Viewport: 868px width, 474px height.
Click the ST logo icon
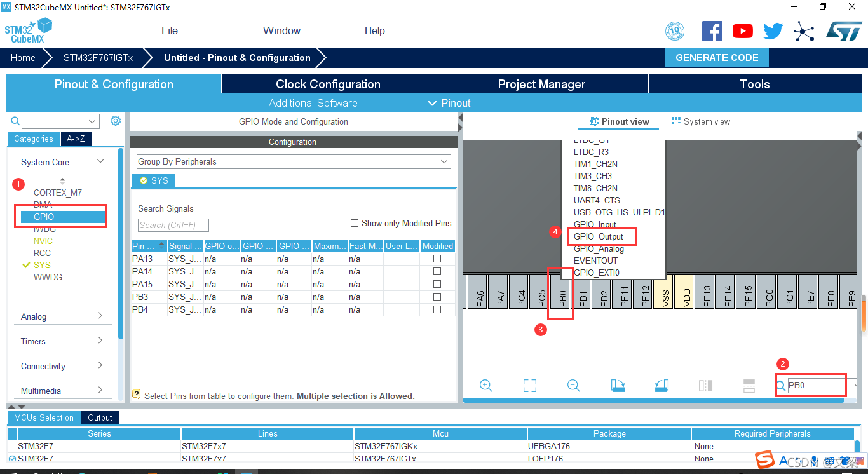[844, 31]
